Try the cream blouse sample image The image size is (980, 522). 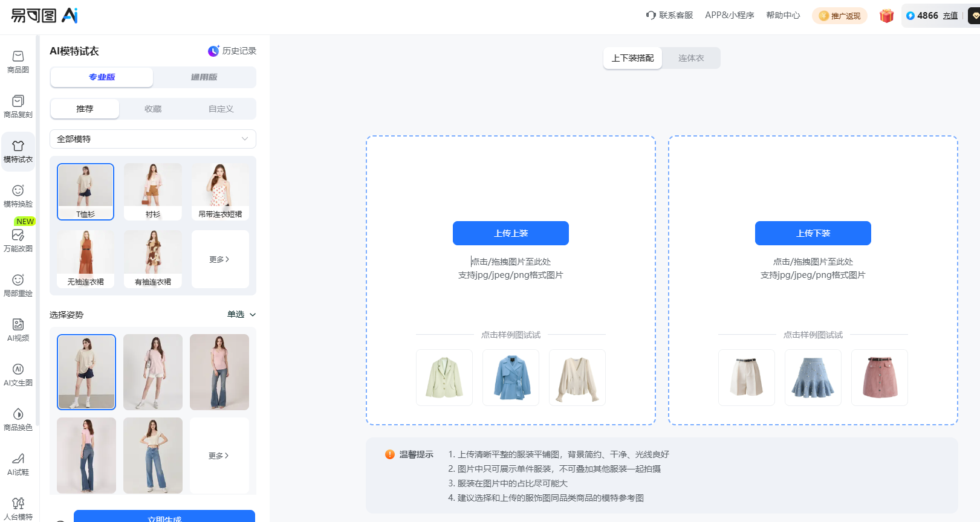(577, 378)
